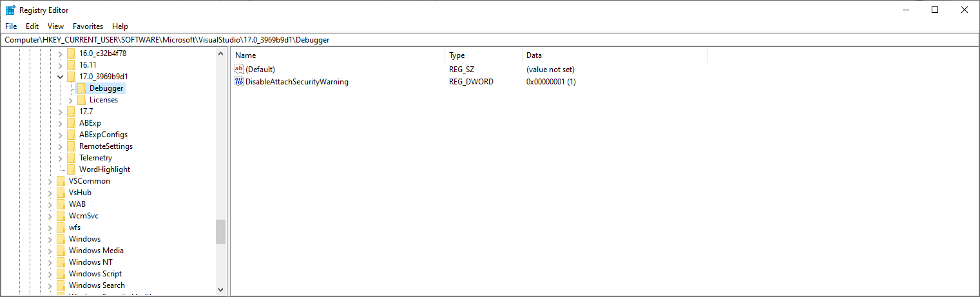Open the View menu
980x297 pixels.
(x=56, y=26)
